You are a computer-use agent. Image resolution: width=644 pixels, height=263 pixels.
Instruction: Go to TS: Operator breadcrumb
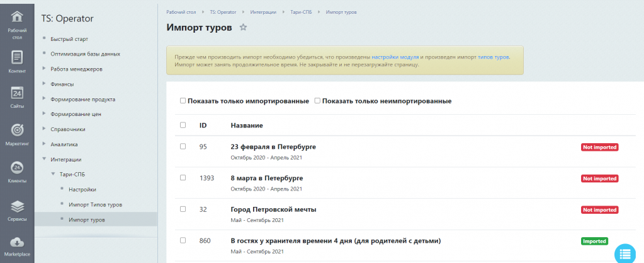point(223,13)
